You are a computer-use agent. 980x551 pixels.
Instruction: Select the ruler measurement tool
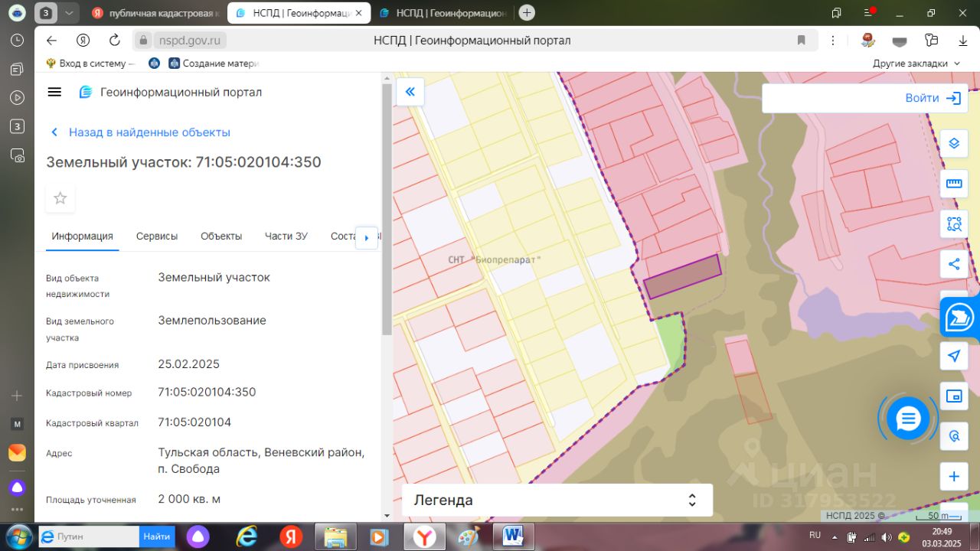(x=954, y=184)
